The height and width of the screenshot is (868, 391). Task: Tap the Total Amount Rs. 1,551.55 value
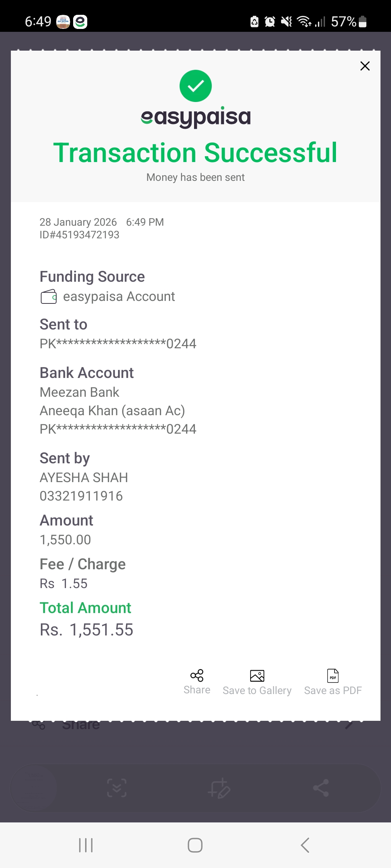(x=87, y=630)
